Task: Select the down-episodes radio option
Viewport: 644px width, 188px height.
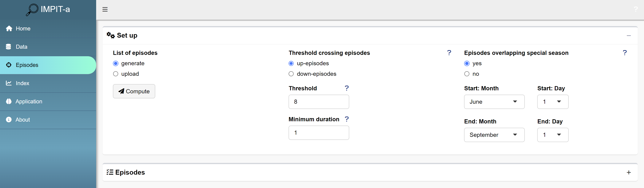Action: (291, 74)
